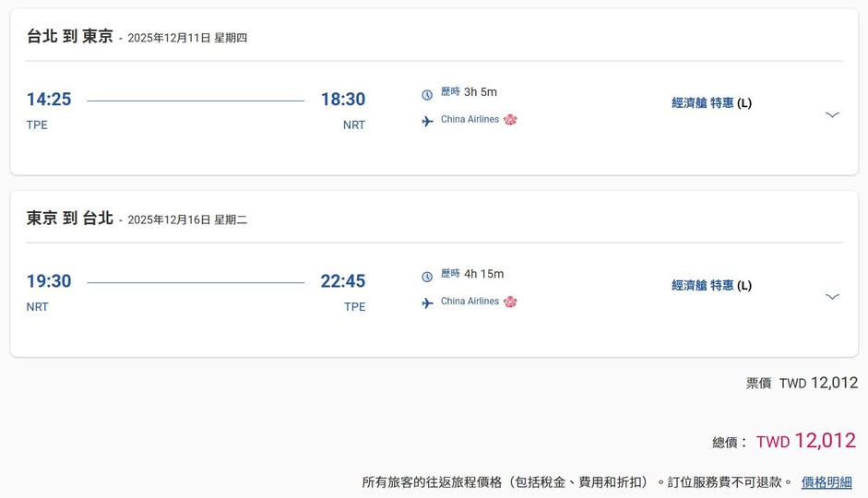Click the clock icon for Tokyo–Taipei duration

tap(427, 277)
